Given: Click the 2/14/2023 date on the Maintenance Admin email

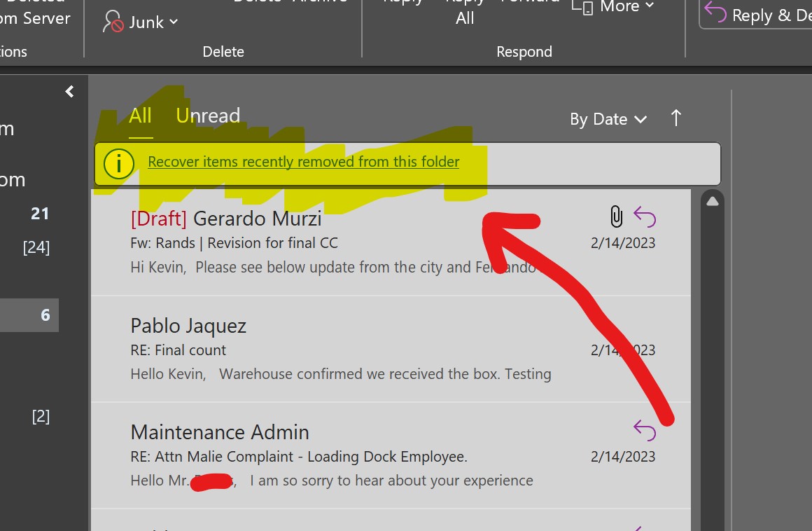Looking at the screenshot, I should 623,457.
